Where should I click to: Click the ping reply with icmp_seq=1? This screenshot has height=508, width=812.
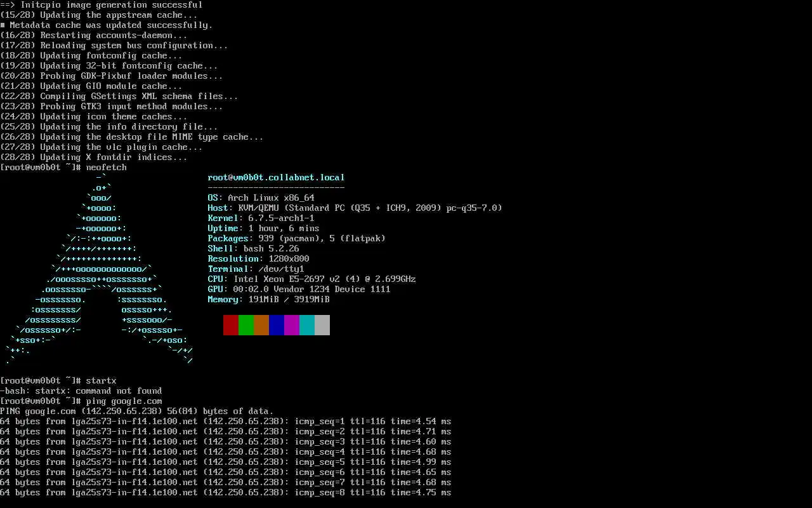[226, 422]
